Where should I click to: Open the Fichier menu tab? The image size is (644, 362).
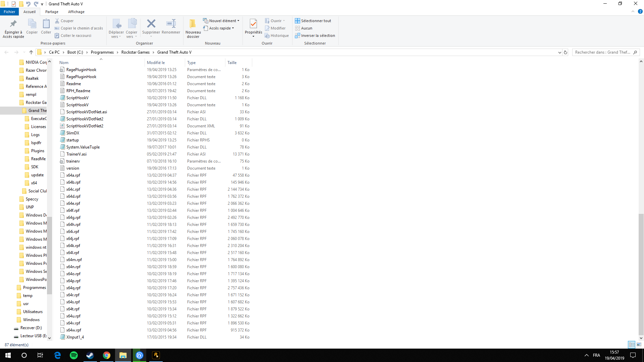(9, 12)
